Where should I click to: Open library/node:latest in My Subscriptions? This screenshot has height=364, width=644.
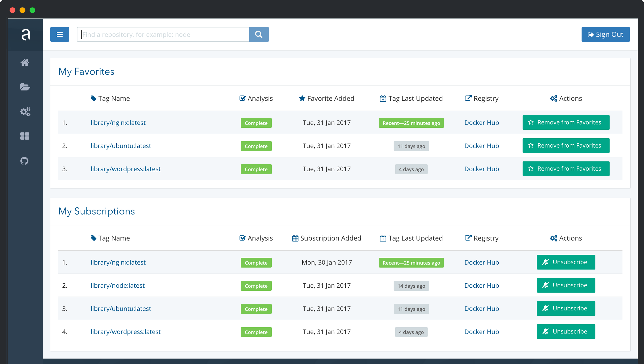pyautogui.click(x=118, y=285)
